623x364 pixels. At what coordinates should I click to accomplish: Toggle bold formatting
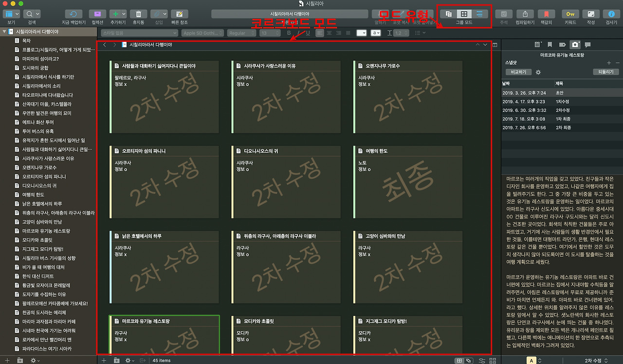[x=289, y=33]
